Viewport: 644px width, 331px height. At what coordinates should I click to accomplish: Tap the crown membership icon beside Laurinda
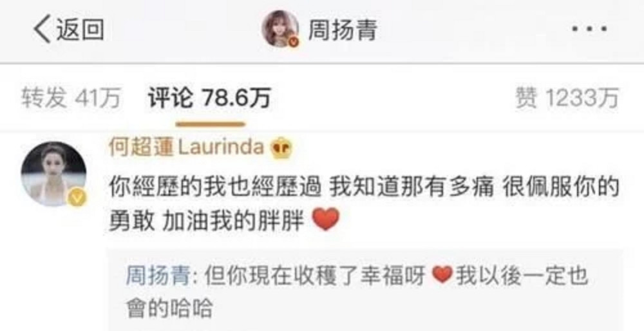(x=281, y=149)
